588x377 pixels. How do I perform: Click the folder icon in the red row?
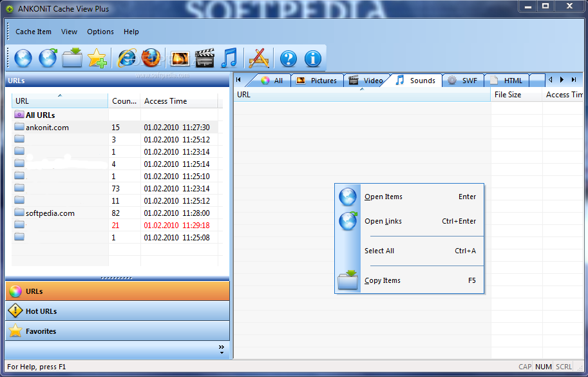(19, 224)
